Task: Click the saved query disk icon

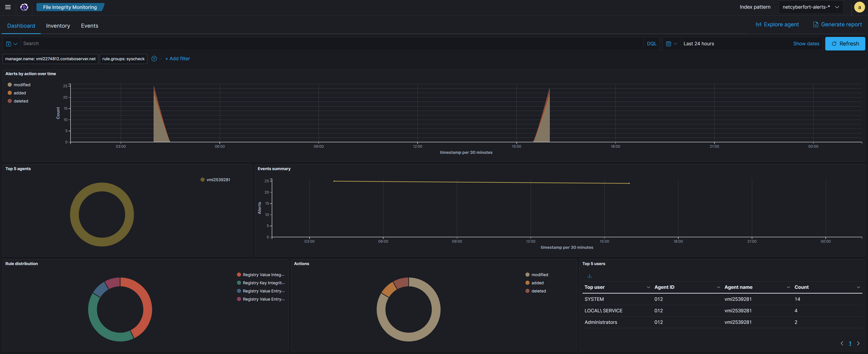Action: click(x=11, y=44)
